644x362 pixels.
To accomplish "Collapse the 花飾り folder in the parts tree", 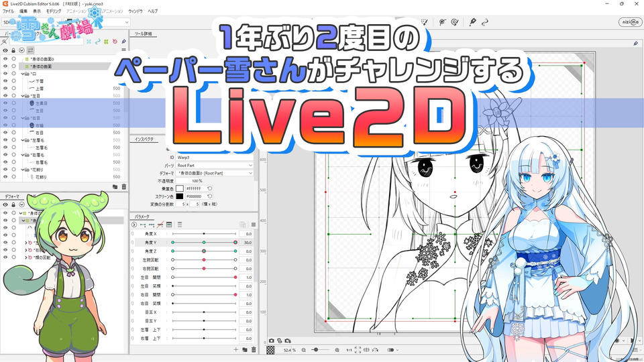I will tap(23, 170).
